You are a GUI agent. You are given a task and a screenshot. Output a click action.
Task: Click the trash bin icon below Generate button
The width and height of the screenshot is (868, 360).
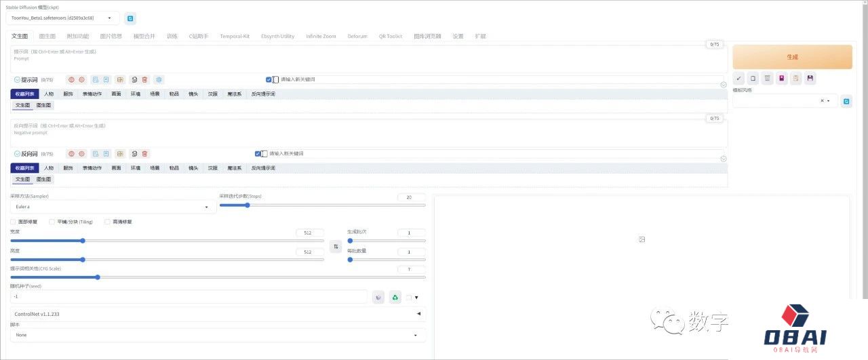(767, 79)
